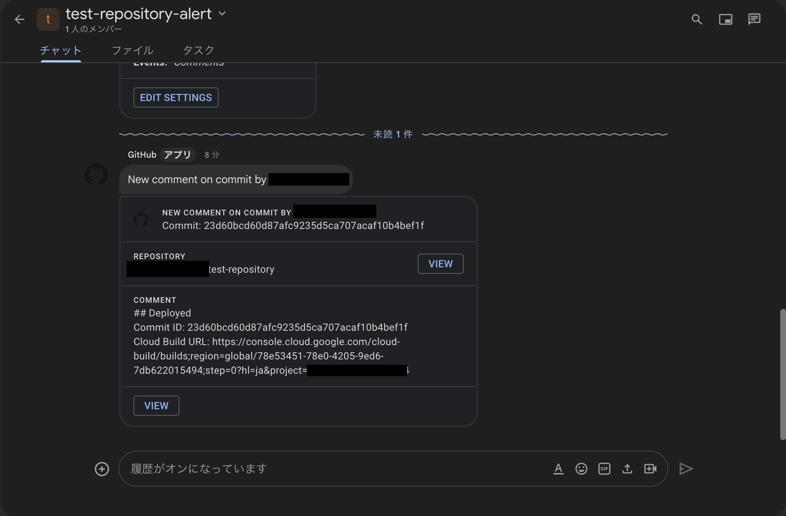Click the Commit ID line in comment

(x=270, y=327)
